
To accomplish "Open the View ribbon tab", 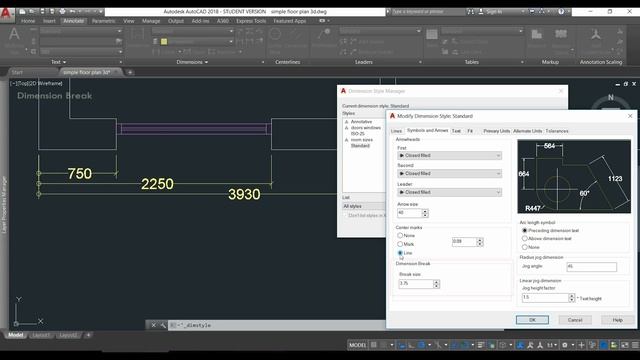I will (x=129, y=21).
